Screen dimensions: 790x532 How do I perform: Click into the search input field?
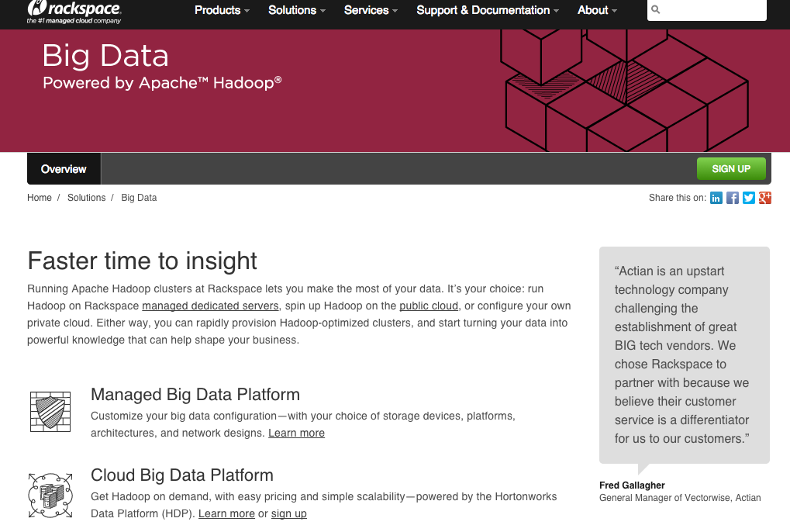(713, 10)
